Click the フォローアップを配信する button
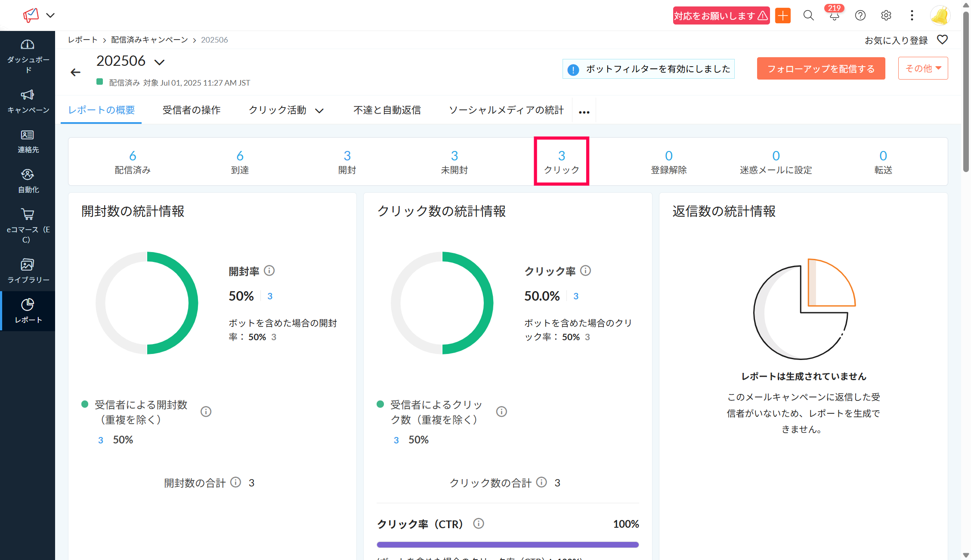 821,69
